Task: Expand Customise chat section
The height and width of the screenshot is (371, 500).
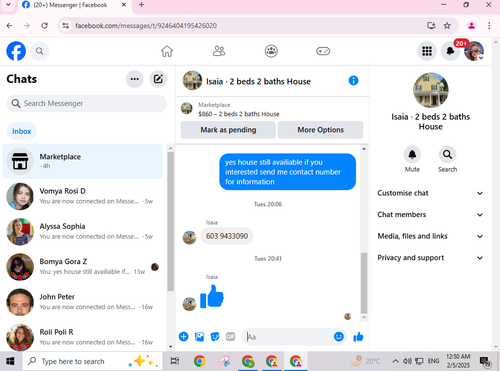Action: (x=430, y=193)
